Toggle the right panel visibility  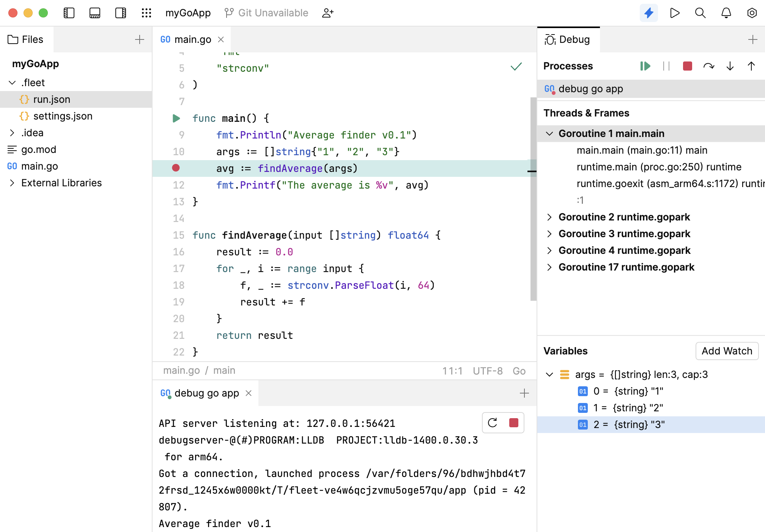(120, 13)
